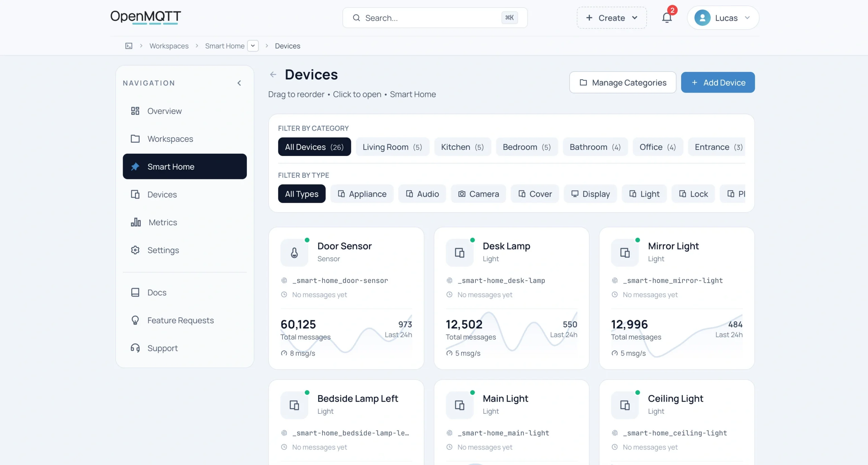Click the Door Sensor thermometer icon
Viewport: 868px width, 465px height.
point(294,253)
